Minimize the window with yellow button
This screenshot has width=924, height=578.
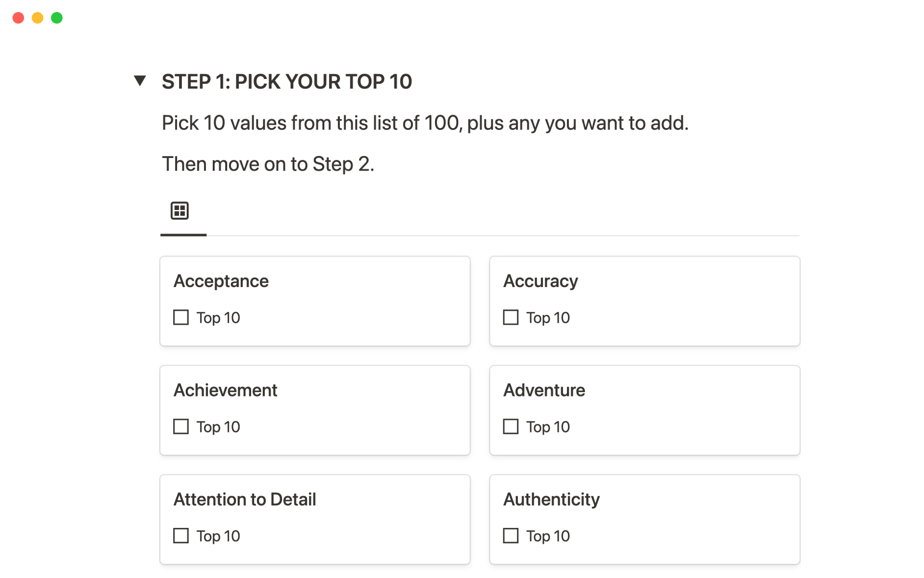coord(38,18)
